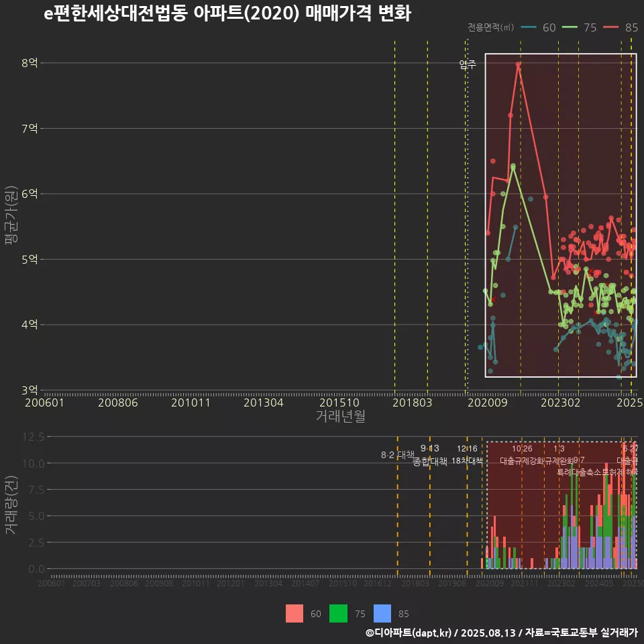Click the '8억' price axis label
The height and width of the screenshot is (644, 644).
[x=30, y=63]
